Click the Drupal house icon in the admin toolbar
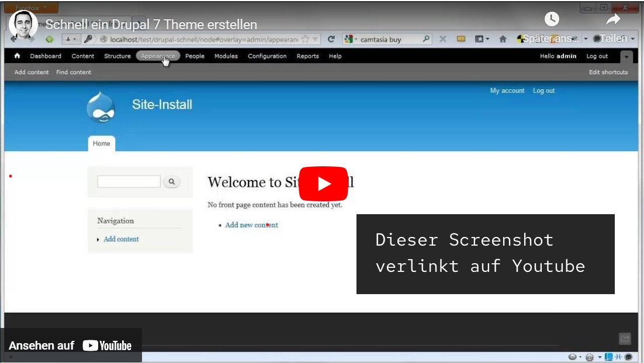 pyautogui.click(x=16, y=55)
